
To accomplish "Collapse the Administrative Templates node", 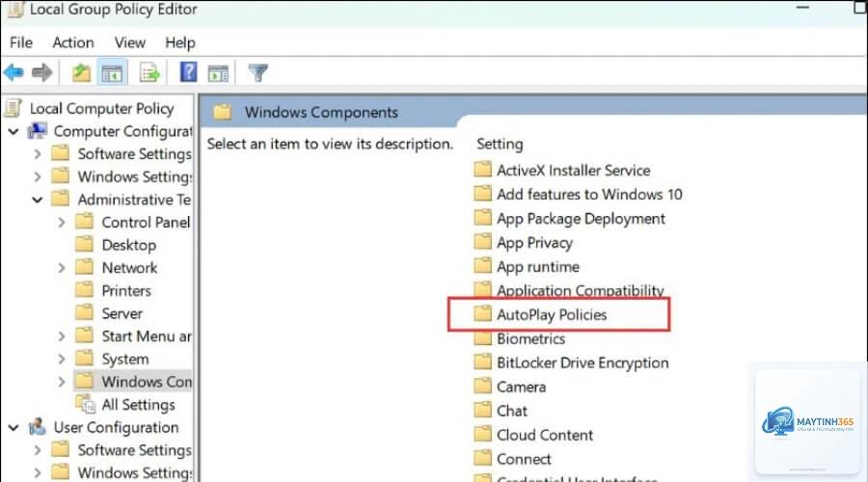I will point(37,200).
